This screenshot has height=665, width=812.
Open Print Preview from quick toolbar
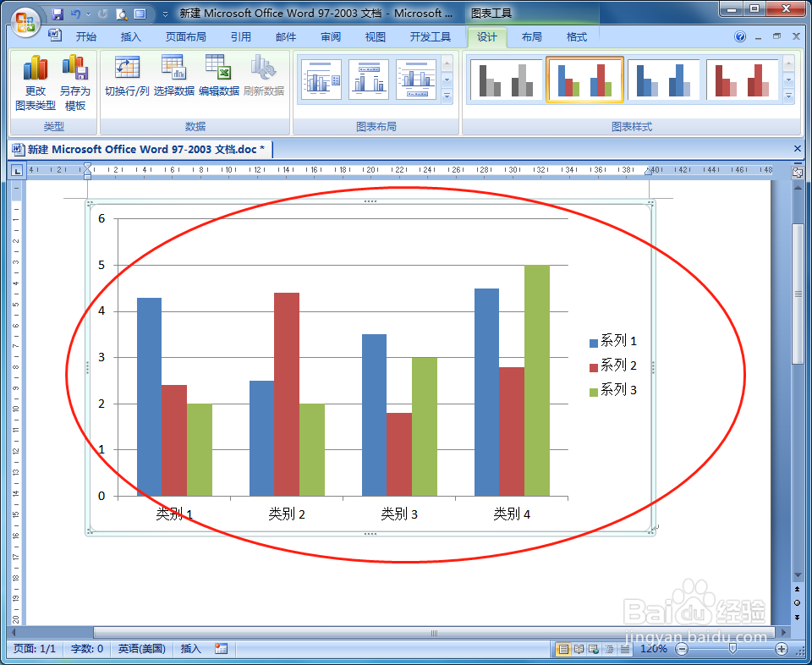[x=122, y=14]
